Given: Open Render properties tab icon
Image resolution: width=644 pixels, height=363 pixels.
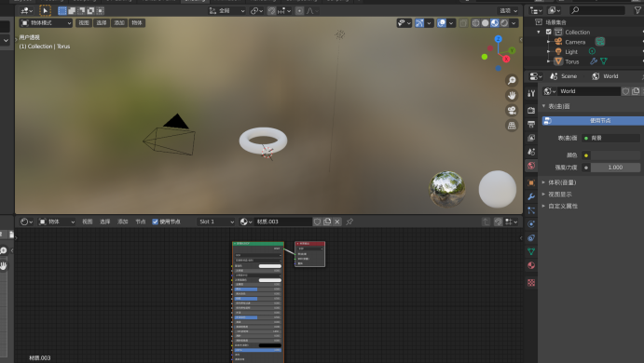Looking at the screenshot, I should point(531,110).
